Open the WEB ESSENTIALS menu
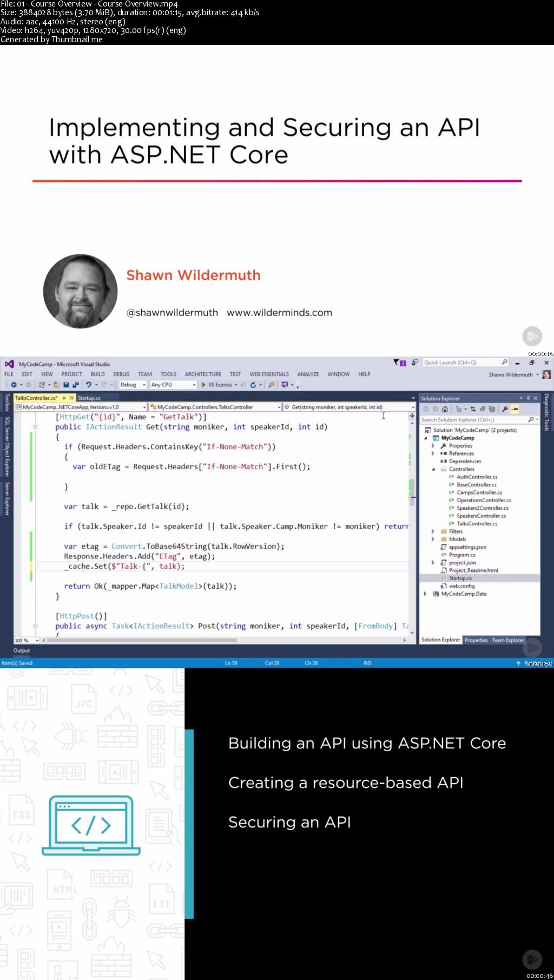 269,374
